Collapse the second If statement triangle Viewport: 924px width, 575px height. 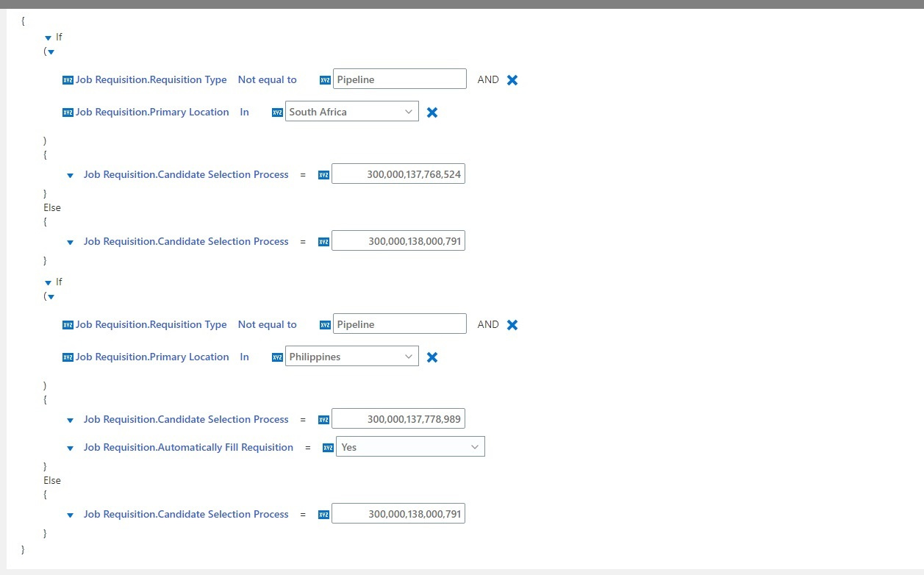48,282
